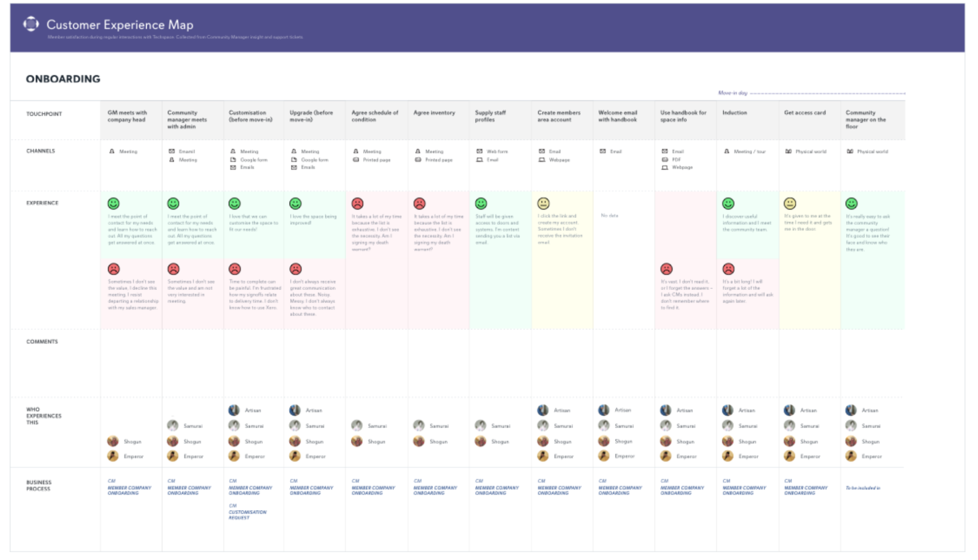Click yellow neutral face under Get access card
Screen dimensions: 978x560
[x=790, y=203]
